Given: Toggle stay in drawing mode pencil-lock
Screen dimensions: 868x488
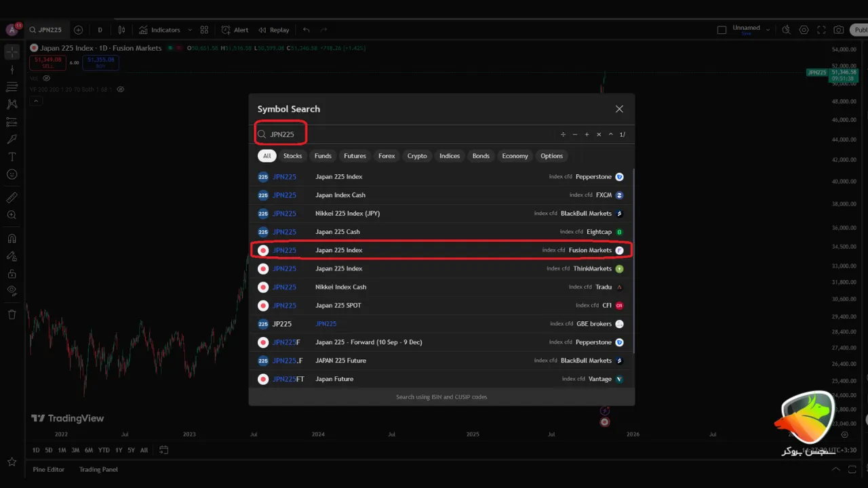Looking at the screenshot, I should [12, 256].
